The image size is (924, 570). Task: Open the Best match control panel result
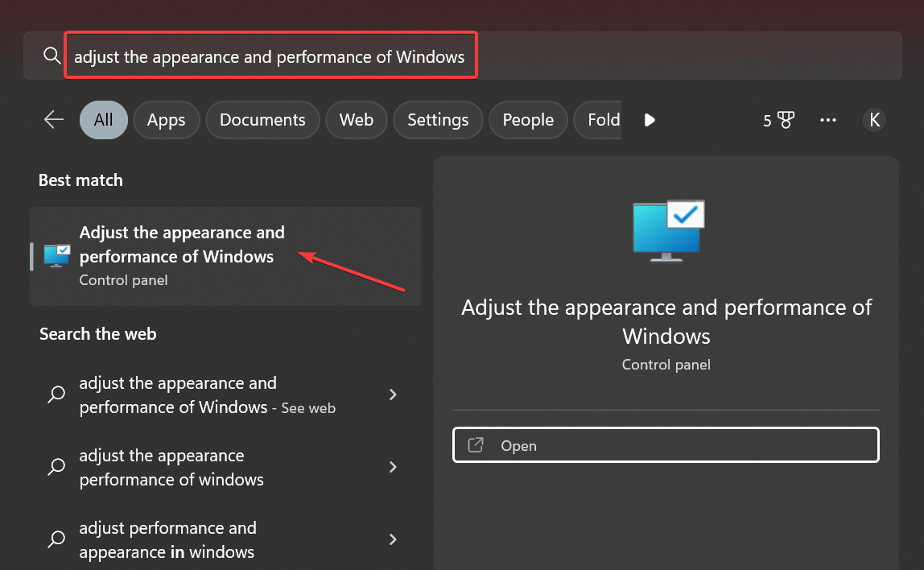[x=225, y=256]
